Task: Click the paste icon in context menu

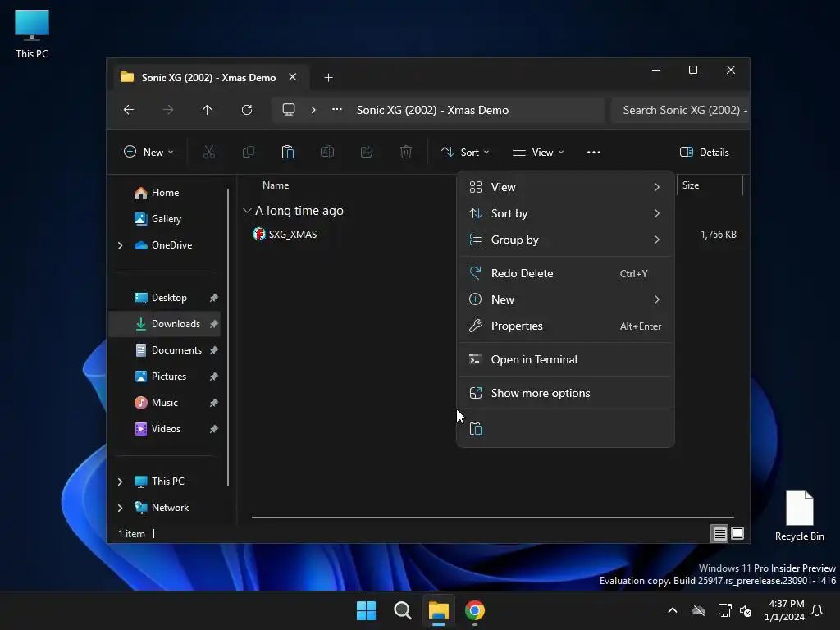Action: (476, 428)
